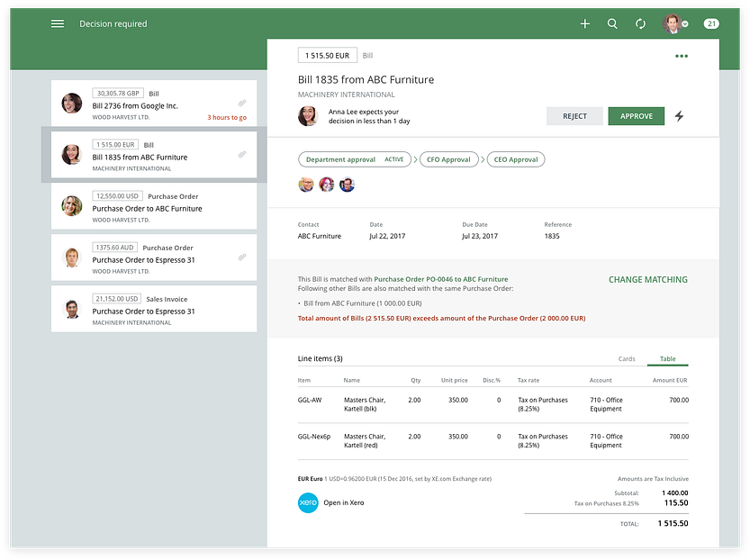Image resolution: width=750 pixels, height=560 pixels.
Task: Open Purchase Order PO-0046 link
Action: click(x=440, y=279)
